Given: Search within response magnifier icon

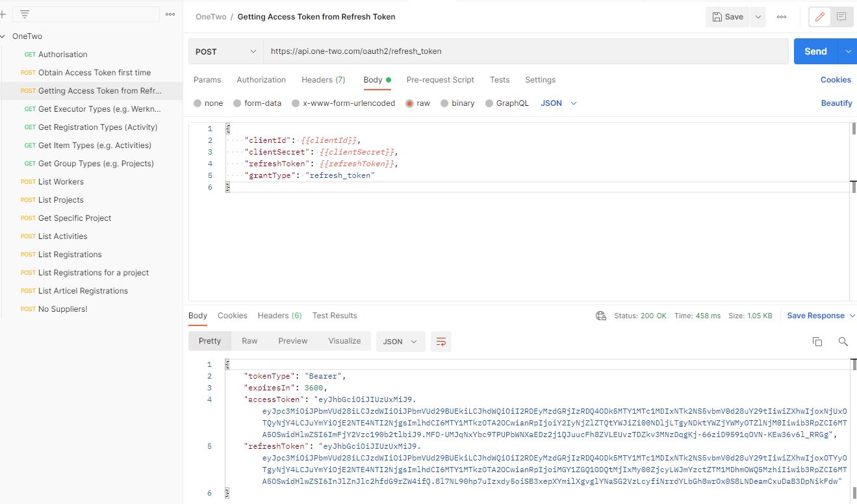Looking at the screenshot, I should tap(843, 342).
